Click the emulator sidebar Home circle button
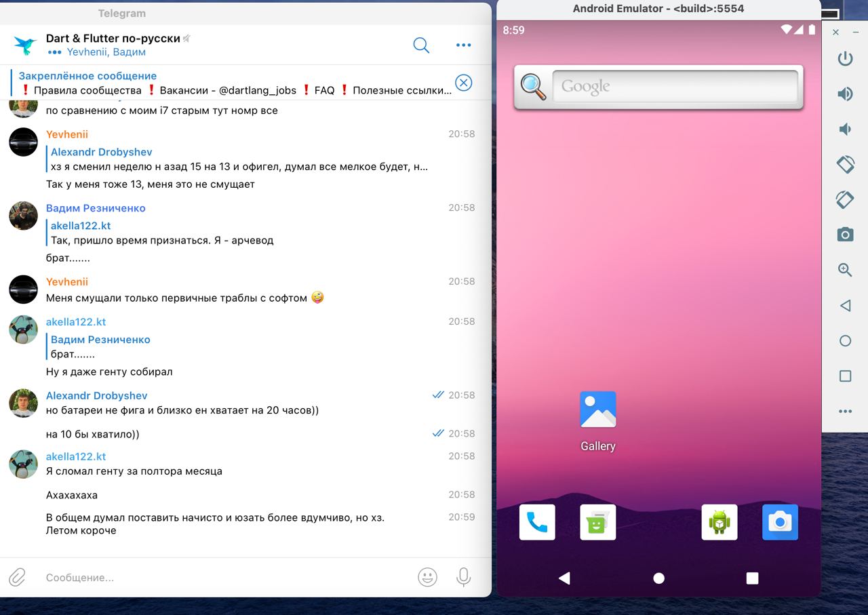Image resolution: width=868 pixels, height=615 pixels. tap(845, 341)
